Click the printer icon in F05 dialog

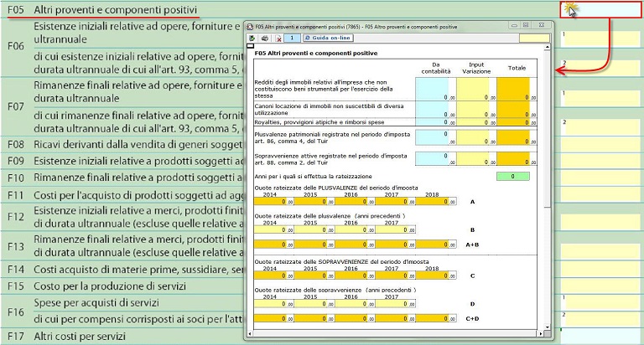(265, 39)
